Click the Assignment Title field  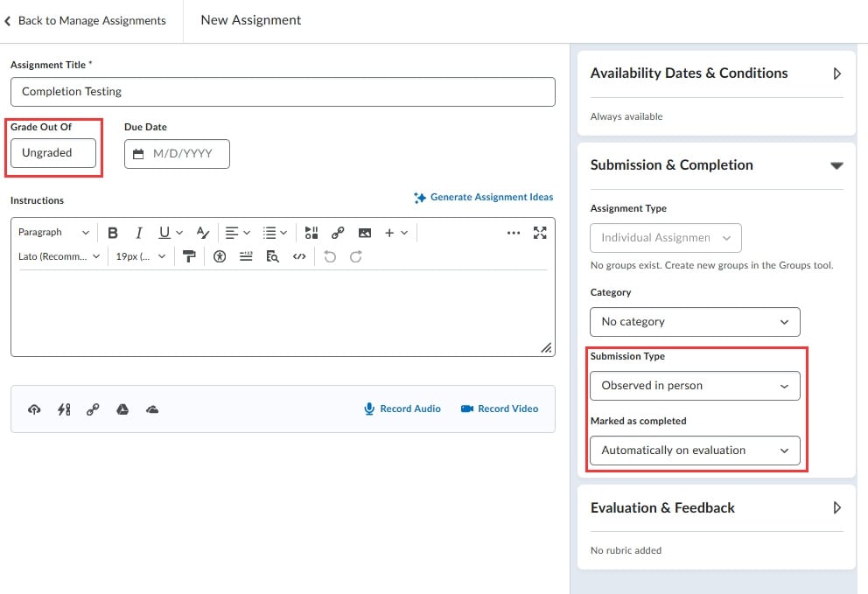coord(283,92)
